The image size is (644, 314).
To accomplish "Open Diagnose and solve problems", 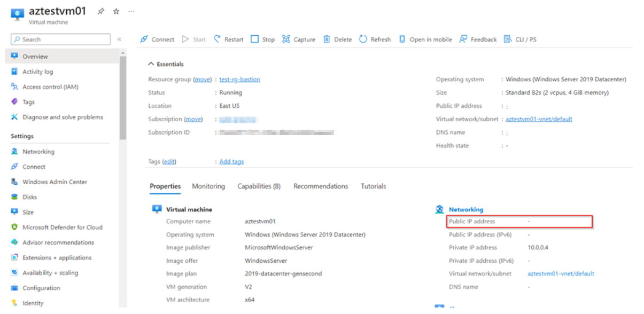I will [x=61, y=117].
